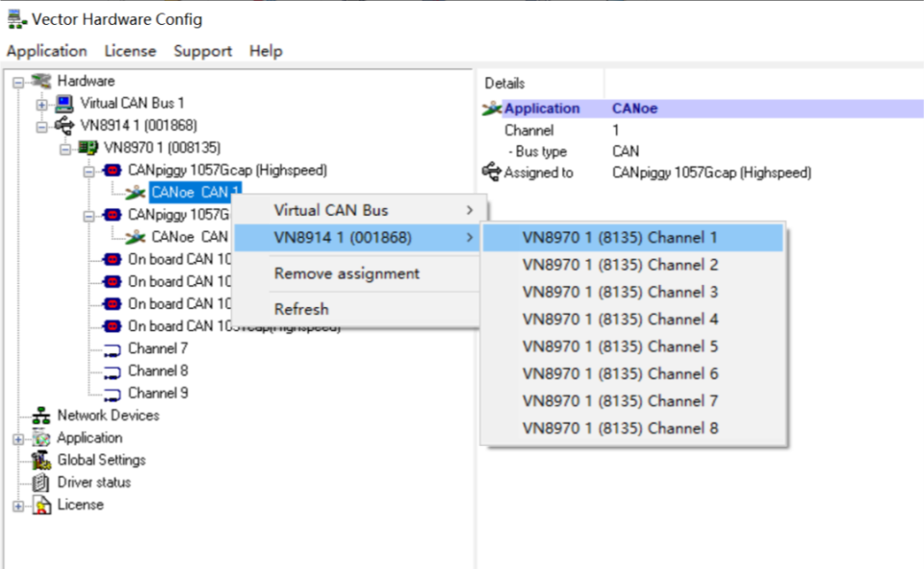Click the Global Settings icon
This screenshot has width=924, height=569.
(x=41, y=460)
